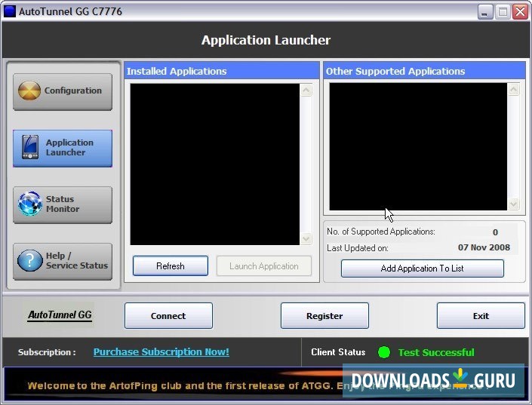Click the Connect button
This screenshot has width=532, height=405.
[x=168, y=316]
